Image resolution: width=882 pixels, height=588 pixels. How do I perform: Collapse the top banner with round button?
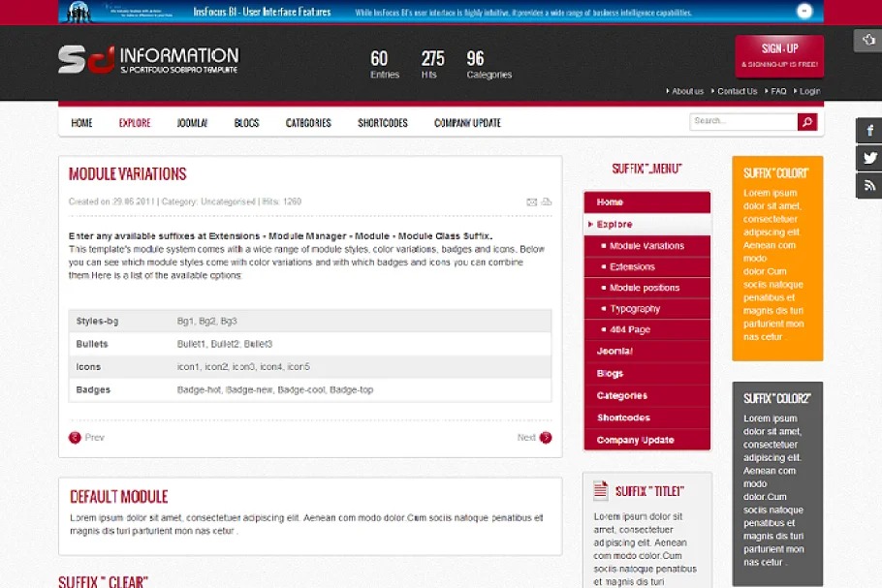point(804,12)
